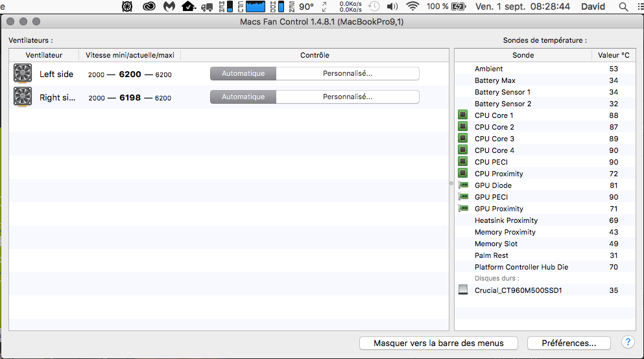Click the CPU graph menu bar indicator

pyautogui.click(x=252, y=6)
